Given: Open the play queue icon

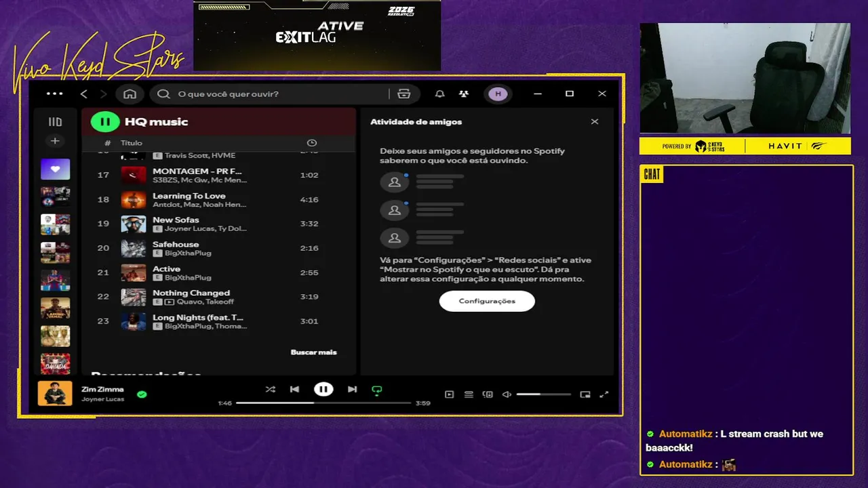Looking at the screenshot, I should pos(468,394).
